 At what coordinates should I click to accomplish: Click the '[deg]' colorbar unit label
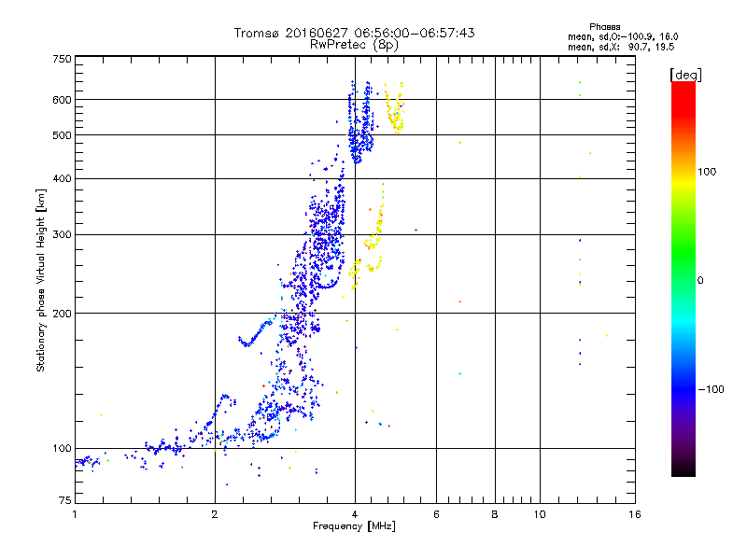click(x=685, y=75)
